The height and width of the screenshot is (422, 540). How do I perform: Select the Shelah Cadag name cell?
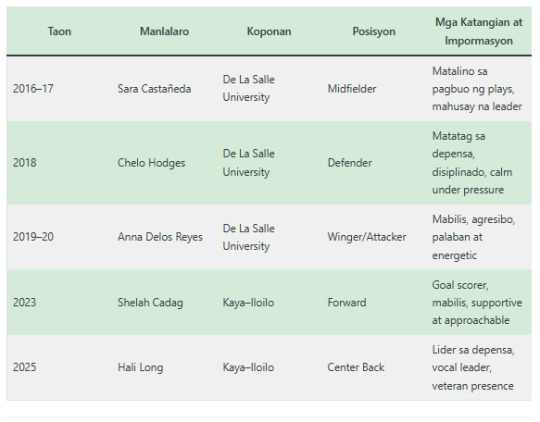[x=150, y=302]
